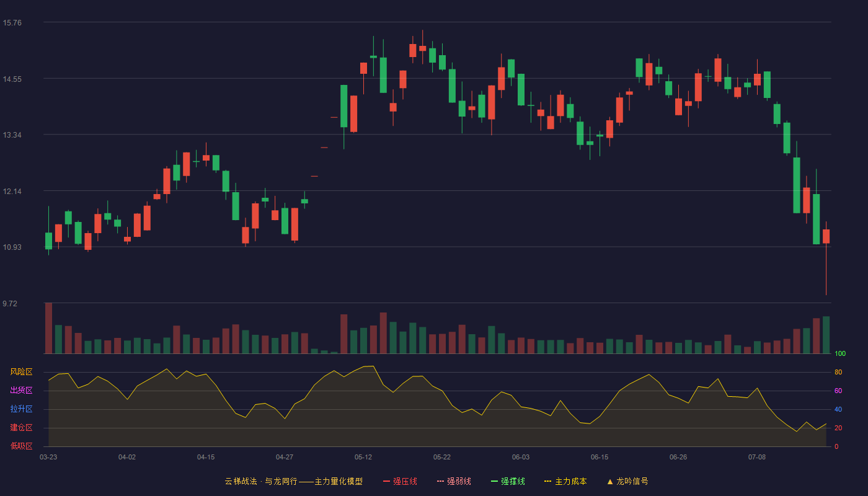The width and height of the screenshot is (868, 496).
Task: Click the 低吸区 zone label
Action: coord(21,446)
